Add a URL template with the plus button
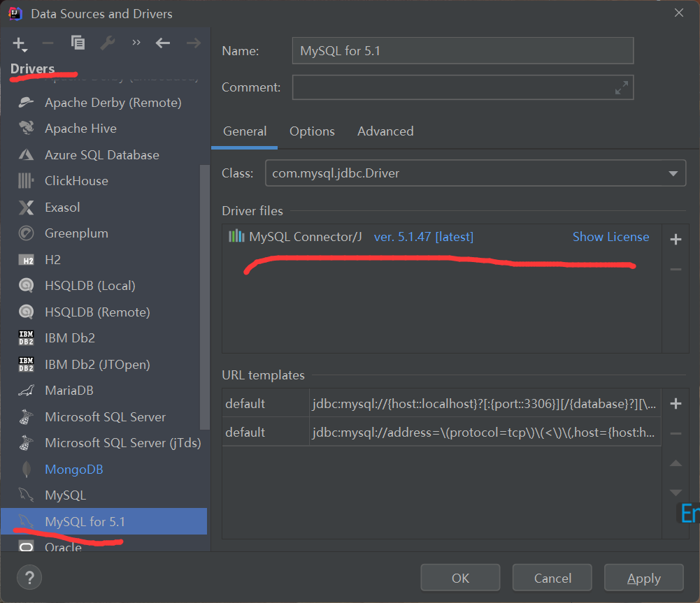 click(x=676, y=404)
